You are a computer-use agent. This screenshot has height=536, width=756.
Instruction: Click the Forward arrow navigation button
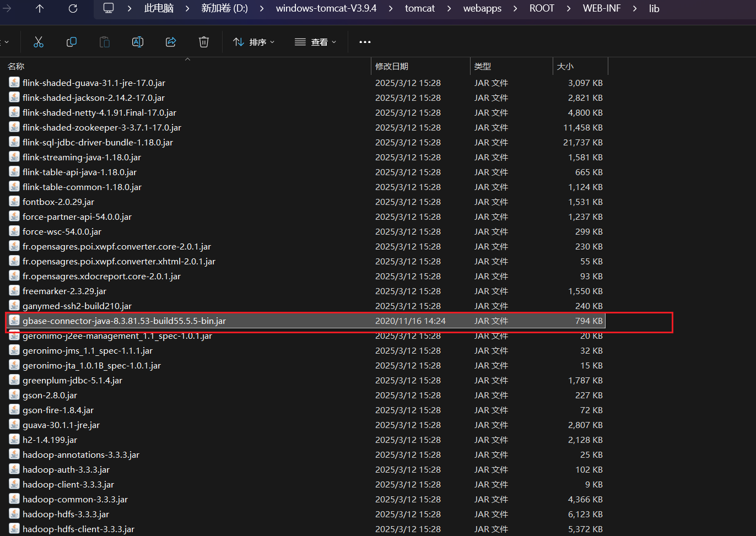click(x=7, y=8)
